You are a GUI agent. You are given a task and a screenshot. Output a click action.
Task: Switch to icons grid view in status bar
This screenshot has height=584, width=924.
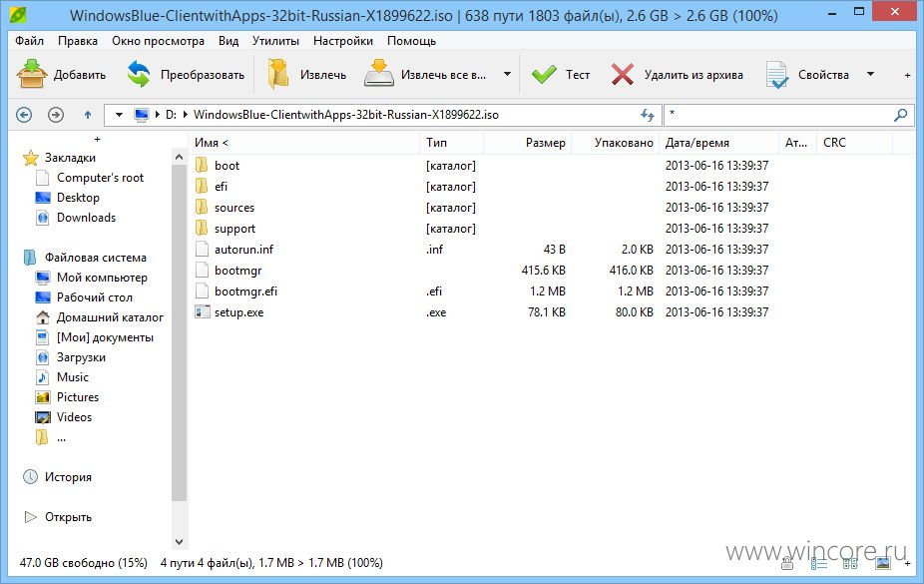850,564
